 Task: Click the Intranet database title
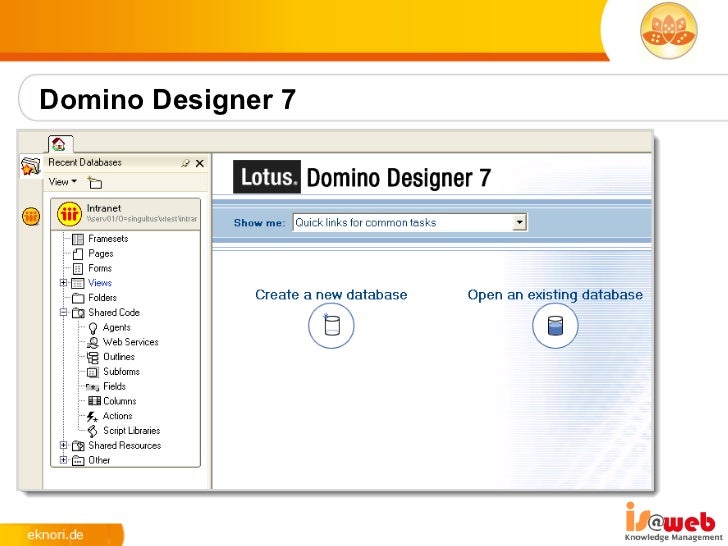pyautogui.click(x=104, y=208)
